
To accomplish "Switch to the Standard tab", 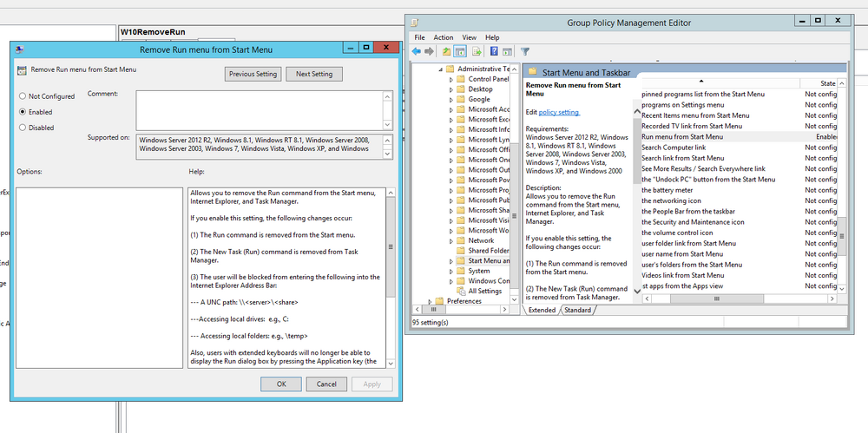I will pyautogui.click(x=577, y=311).
